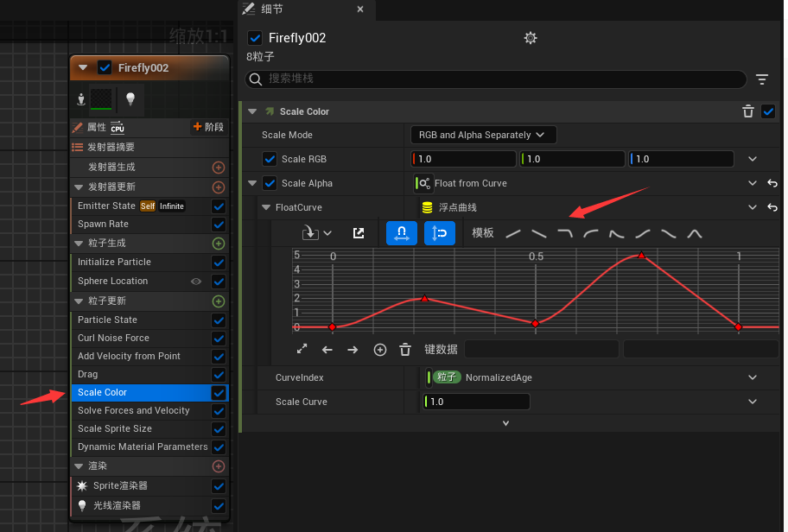Image resolution: width=788 pixels, height=532 pixels.
Task: Collapse the Scale Color section in details
Action: (252, 111)
